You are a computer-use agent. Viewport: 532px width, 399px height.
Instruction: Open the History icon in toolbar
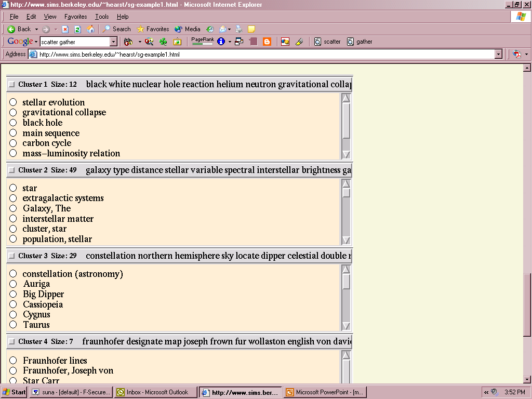coord(210,29)
